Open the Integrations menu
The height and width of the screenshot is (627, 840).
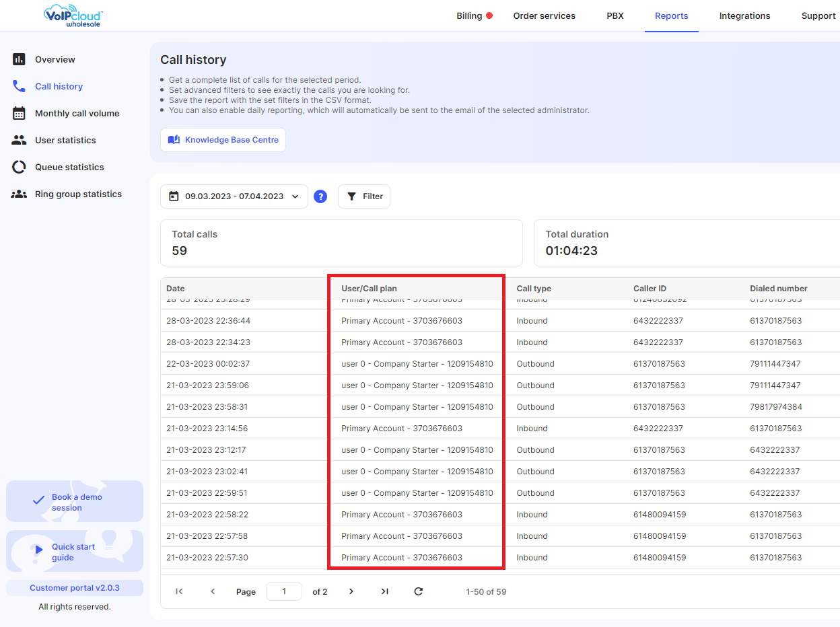(x=745, y=15)
